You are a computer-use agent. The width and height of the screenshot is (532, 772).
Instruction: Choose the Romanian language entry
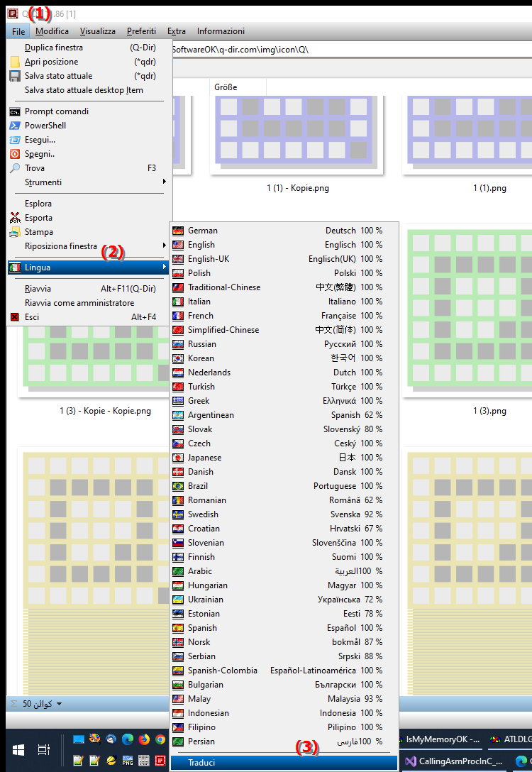point(284,500)
